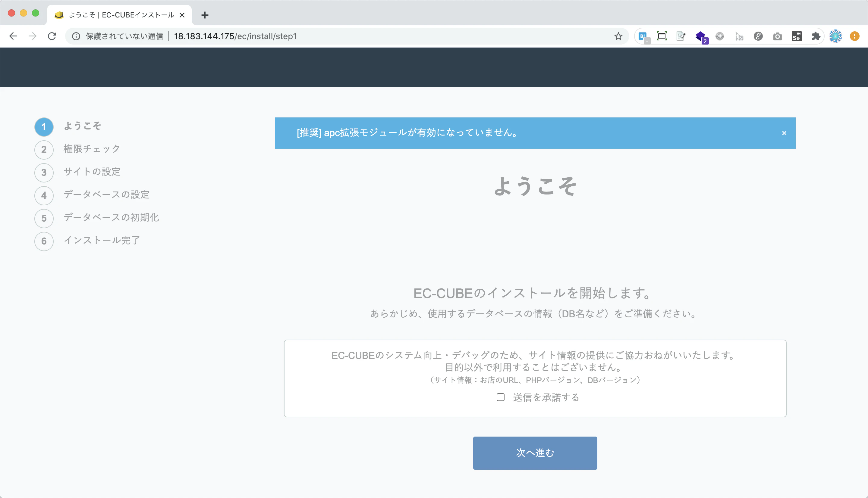Click the EC-CUBEのインストールを開始します text
Screen dimensions: 868x498
coord(533,293)
